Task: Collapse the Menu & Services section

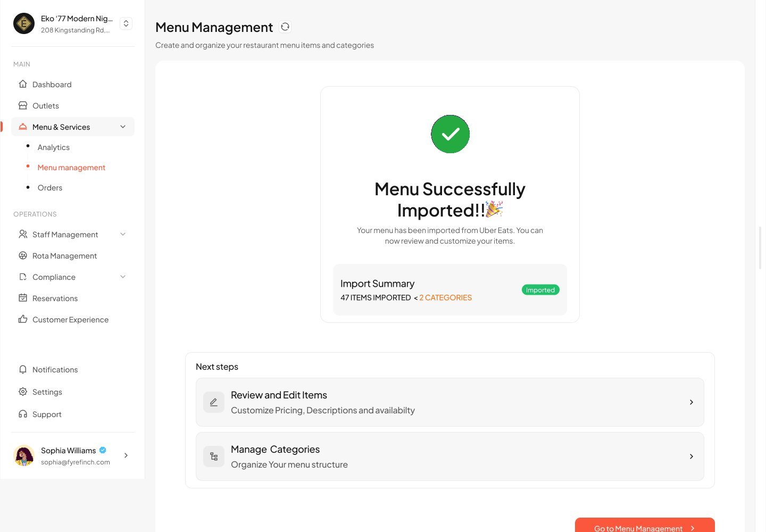Action: point(123,127)
